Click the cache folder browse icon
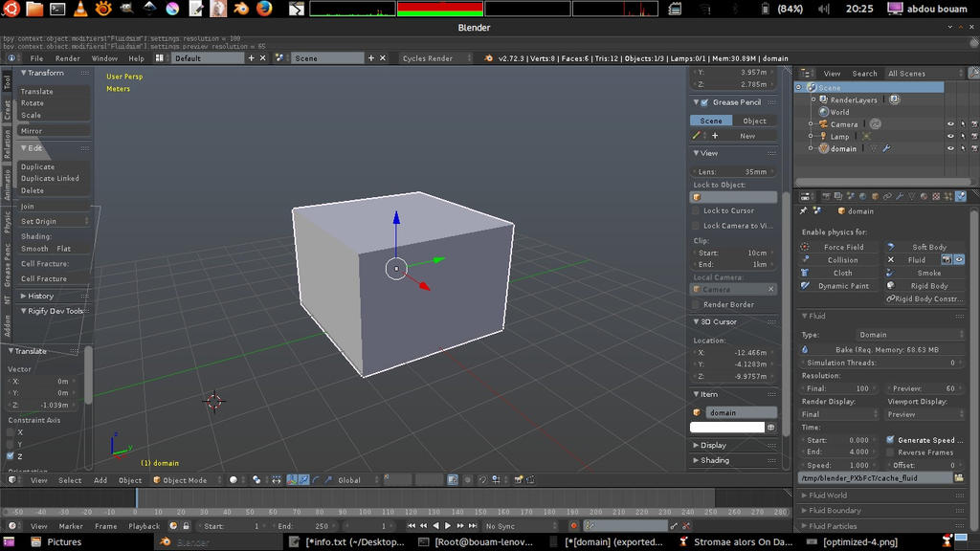Viewport: 980px width, 551px height. click(x=959, y=478)
